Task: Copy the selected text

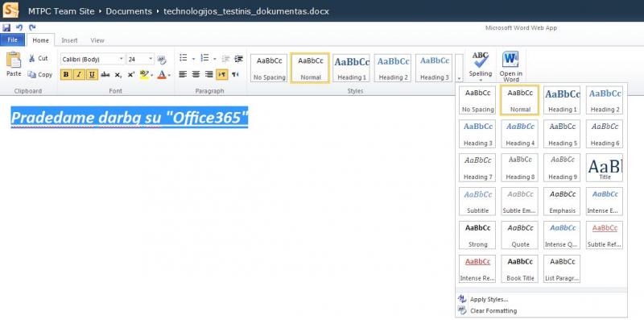Action: 39,74
